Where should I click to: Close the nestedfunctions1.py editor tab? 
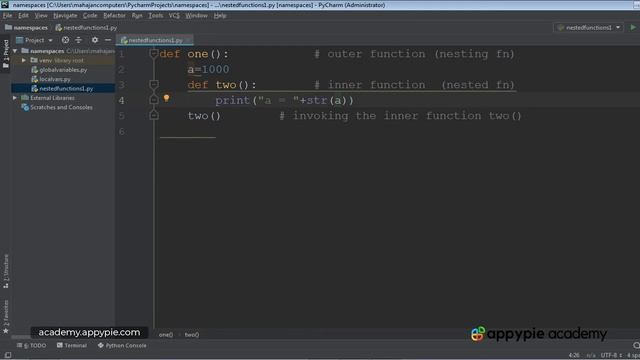(x=189, y=40)
